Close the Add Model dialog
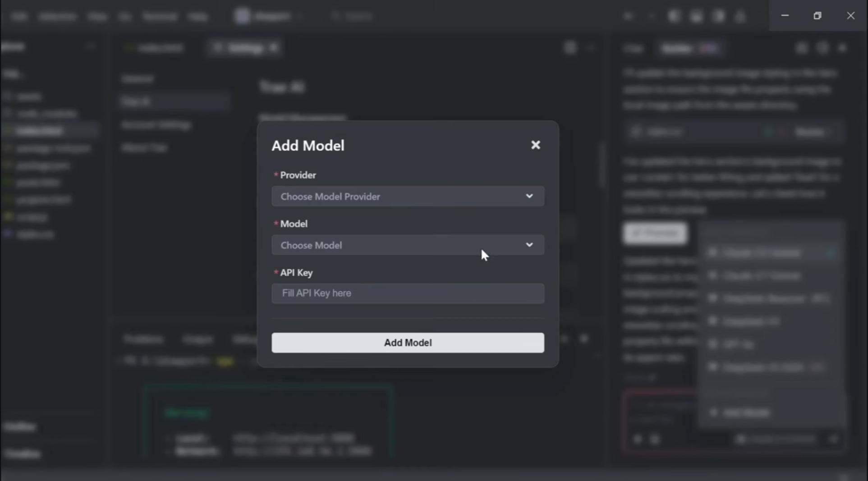868x481 pixels. (535, 145)
